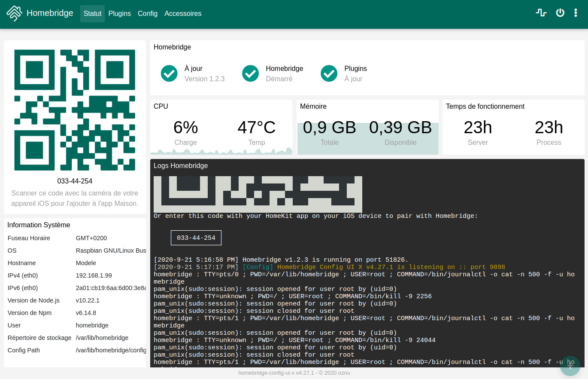588x379 pixels.
Task: Open the three-dot overflow menu
Action: tap(576, 13)
